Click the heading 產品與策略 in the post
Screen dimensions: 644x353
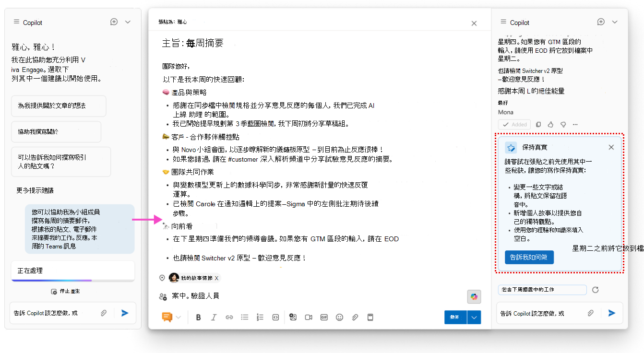pos(189,93)
